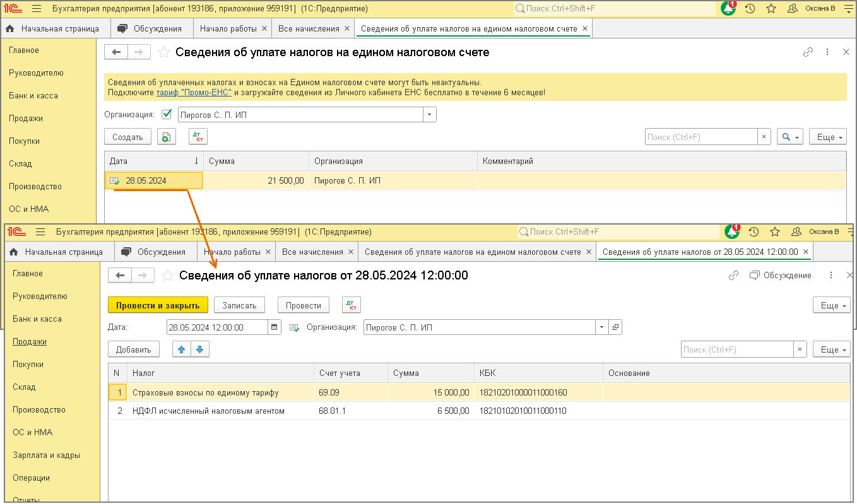The height and width of the screenshot is (504, 857).
Task: Open Операции section in bottom sidebar
Action: point(31,478)
